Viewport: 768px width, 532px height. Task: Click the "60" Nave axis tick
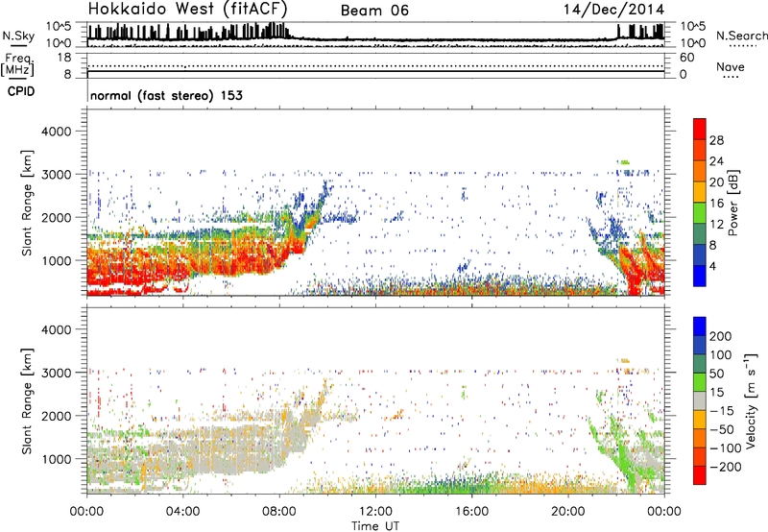pyautogui.click(x=686, y=58)
